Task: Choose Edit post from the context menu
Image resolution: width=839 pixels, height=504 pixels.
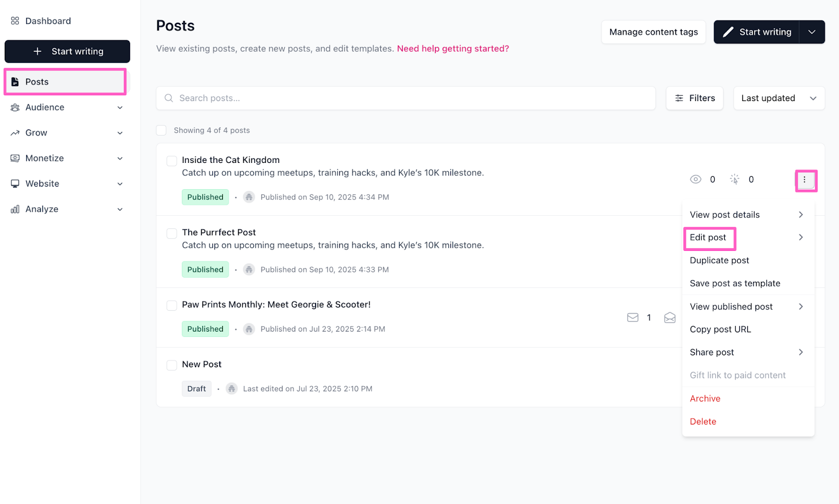Action: (708, 238)
